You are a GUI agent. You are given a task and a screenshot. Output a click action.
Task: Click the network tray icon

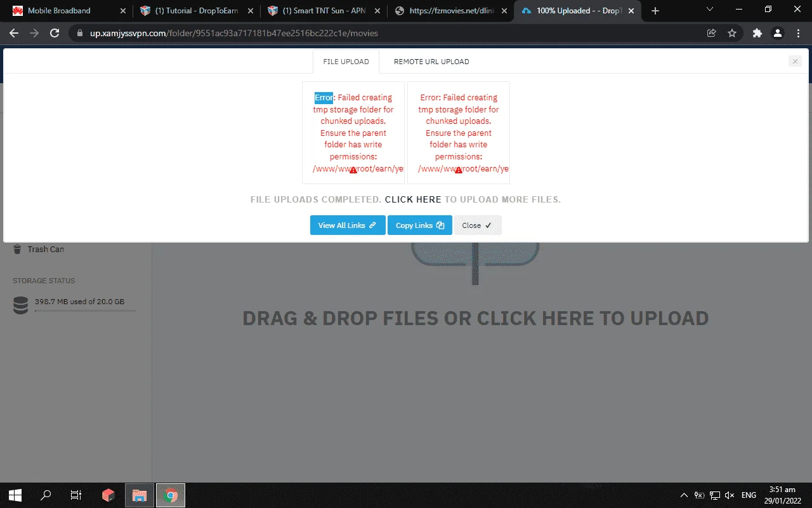click(x=715, y=495)
